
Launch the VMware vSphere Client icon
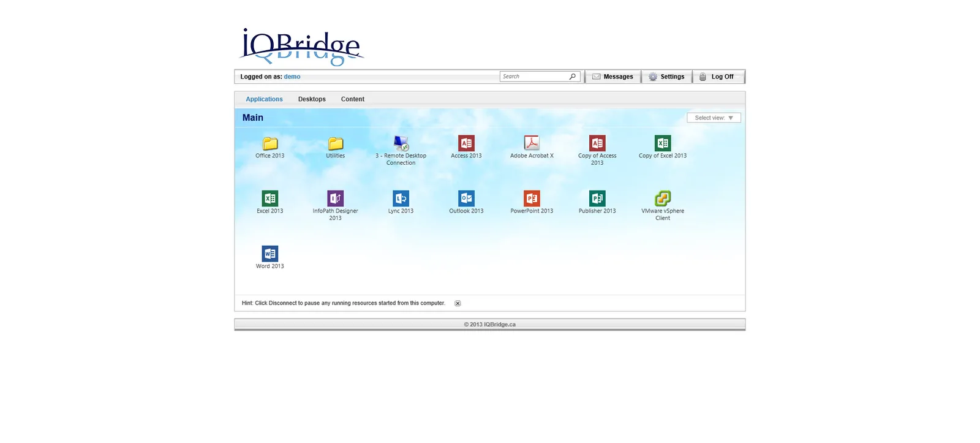[663, 199]
